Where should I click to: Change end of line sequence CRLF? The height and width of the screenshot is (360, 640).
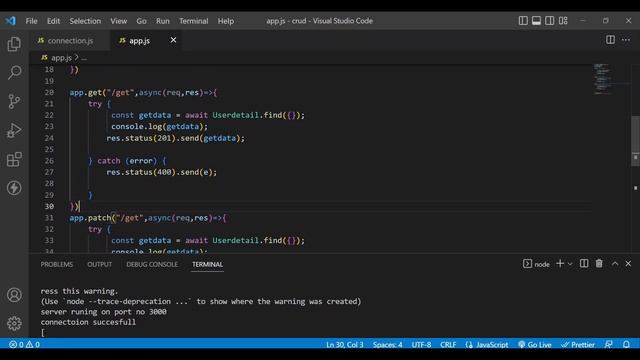click(x=448, y=344)
